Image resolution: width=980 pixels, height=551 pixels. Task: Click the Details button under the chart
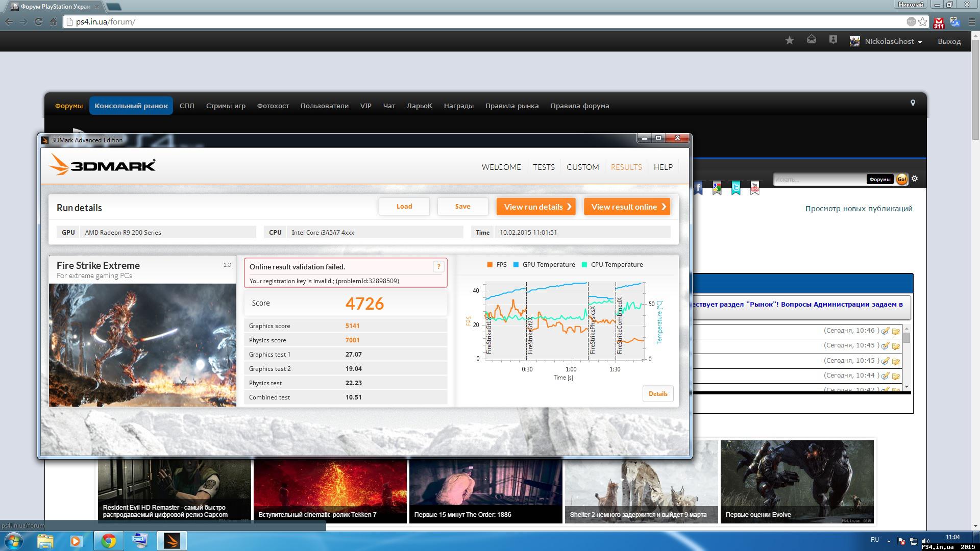pos(658,393)
